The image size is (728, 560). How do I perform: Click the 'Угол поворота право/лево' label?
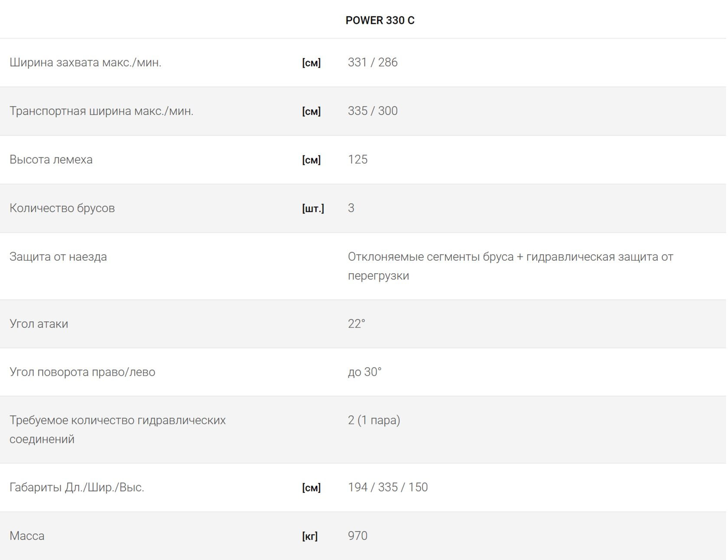(82, 372)
